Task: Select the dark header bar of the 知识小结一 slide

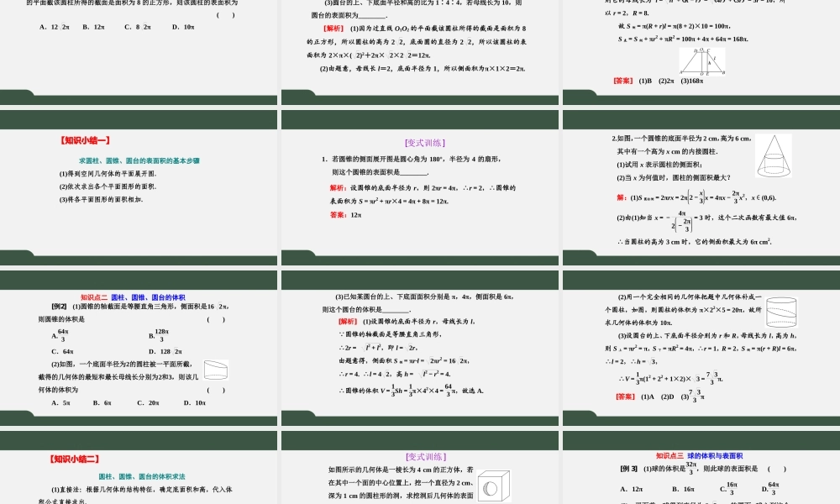Action: 139,118
